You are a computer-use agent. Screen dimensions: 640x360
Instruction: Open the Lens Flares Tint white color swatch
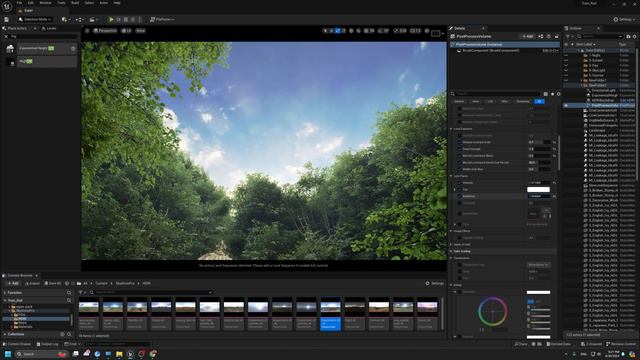(x=538, y=189)
